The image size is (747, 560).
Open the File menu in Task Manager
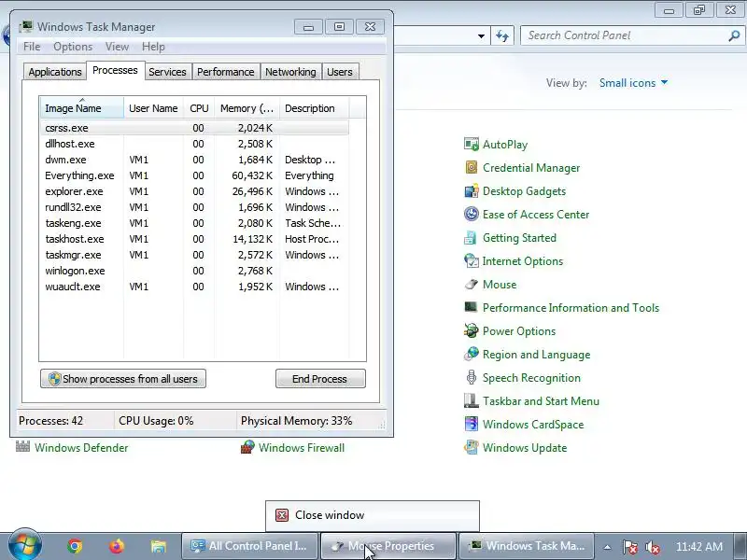(32, 47)
